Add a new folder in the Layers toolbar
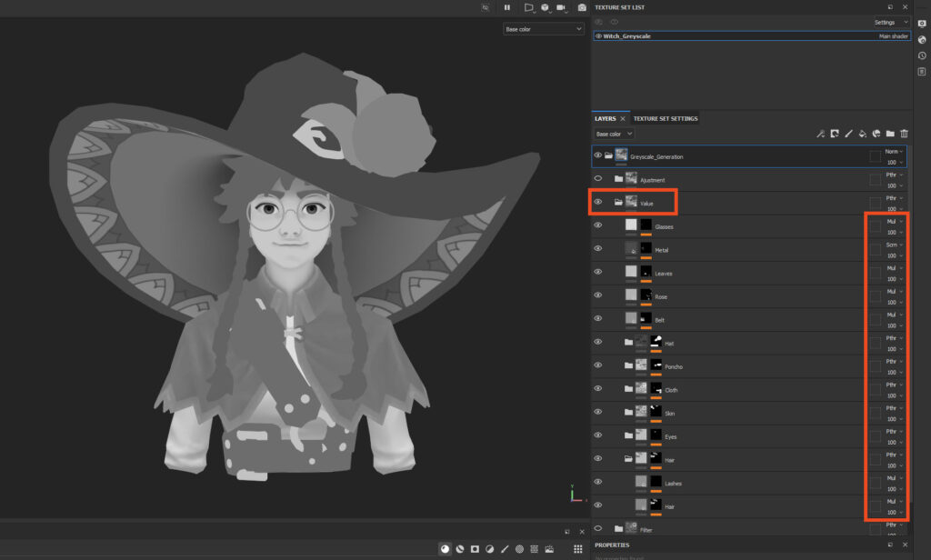 (x=890, y=134)
